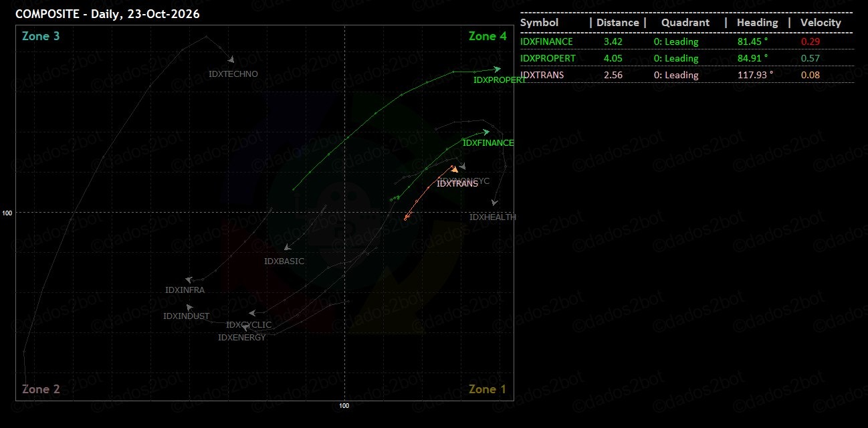Click the IDXINDUST label on the chart
This screenshot has width=868, height=428.
tap(186, 316)
